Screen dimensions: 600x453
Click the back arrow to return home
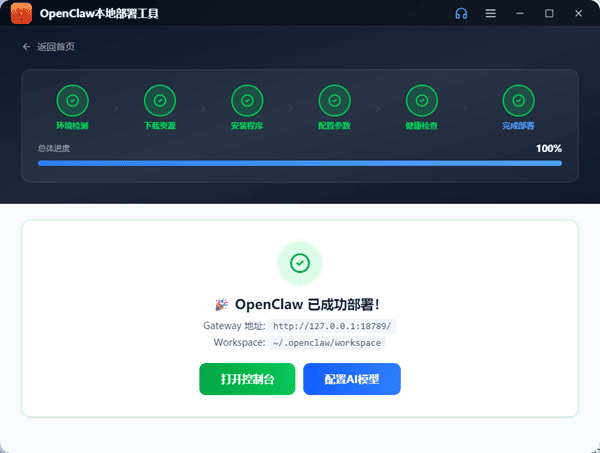tap(26, 47)
